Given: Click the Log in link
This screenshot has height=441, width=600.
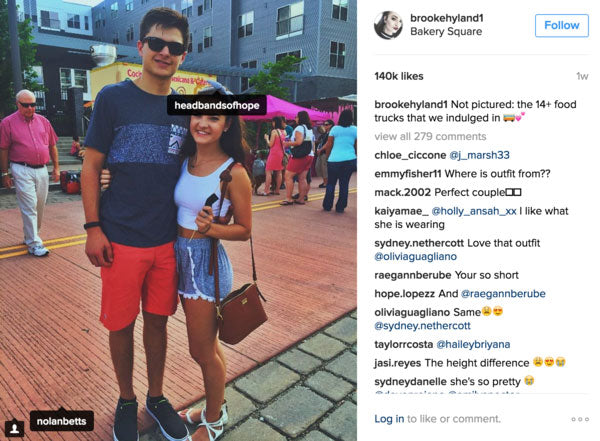Looking at the screenshot, I should tap(389, 419).
